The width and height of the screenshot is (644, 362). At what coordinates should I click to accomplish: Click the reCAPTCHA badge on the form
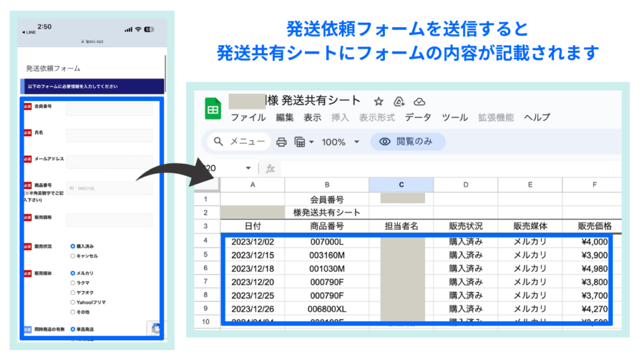point(155,329)
